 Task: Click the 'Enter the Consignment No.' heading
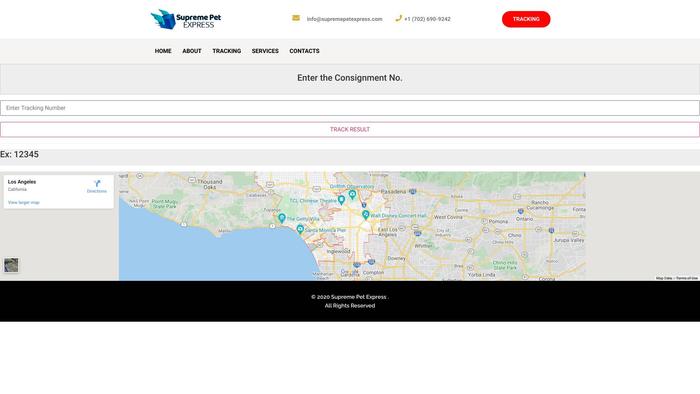[x=350, y=78]
